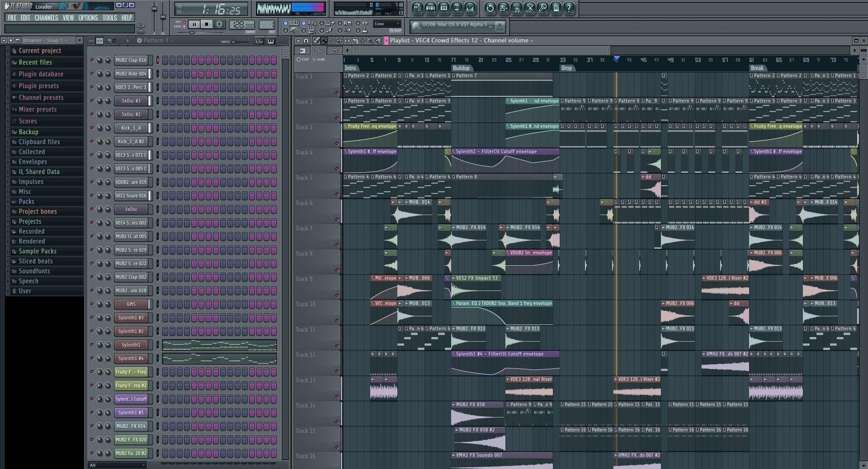Click the record button in transport
The width and height of the screenshot is (868, 469).
(x=219, y=24)
